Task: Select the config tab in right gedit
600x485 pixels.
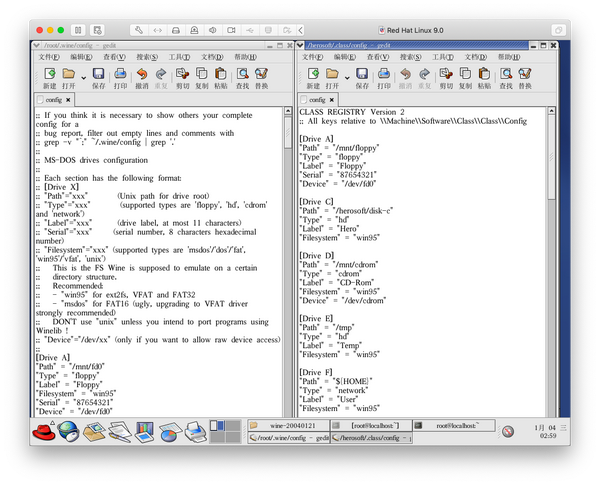Action: pos(318,100)
